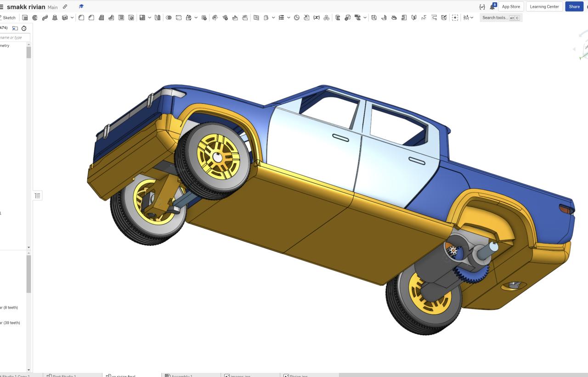Viewport: 588px width, 377px height.
Task: Select the Extrude tool in toolbar
Action: (x=25, y=17)
